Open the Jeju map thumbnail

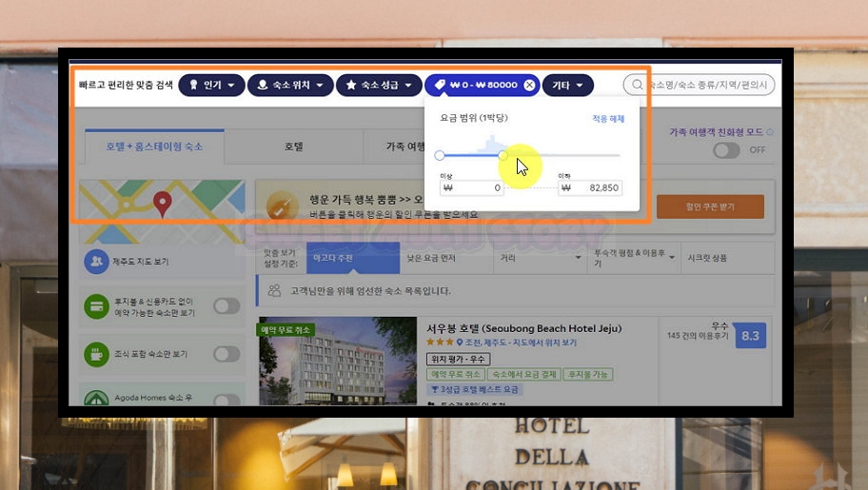(x=162, y=211)
